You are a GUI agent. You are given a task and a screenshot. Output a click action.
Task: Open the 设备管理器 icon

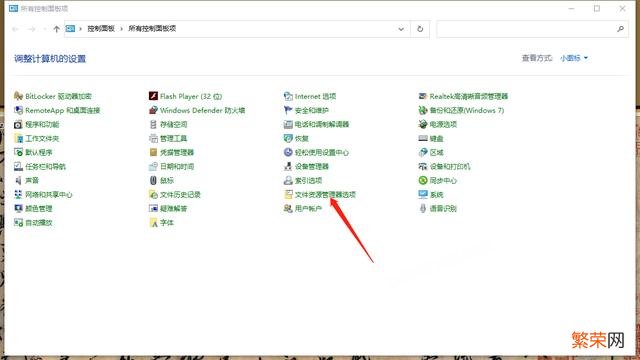288,167
